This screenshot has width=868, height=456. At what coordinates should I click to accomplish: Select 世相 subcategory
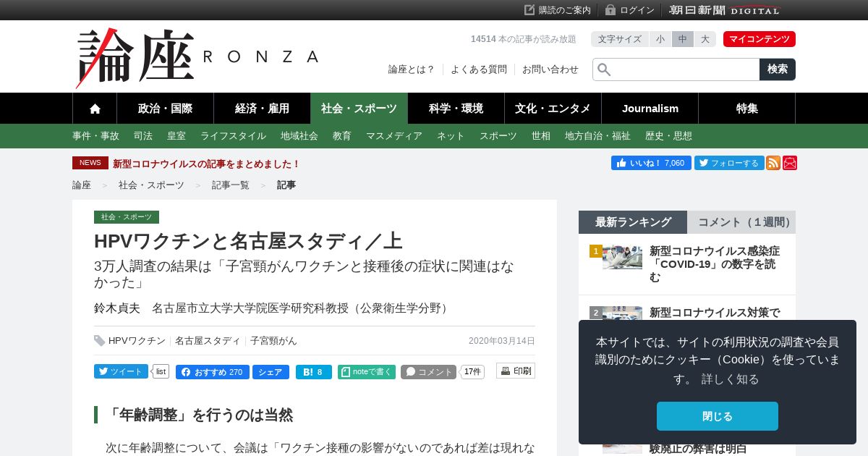(x=541, y=136)
